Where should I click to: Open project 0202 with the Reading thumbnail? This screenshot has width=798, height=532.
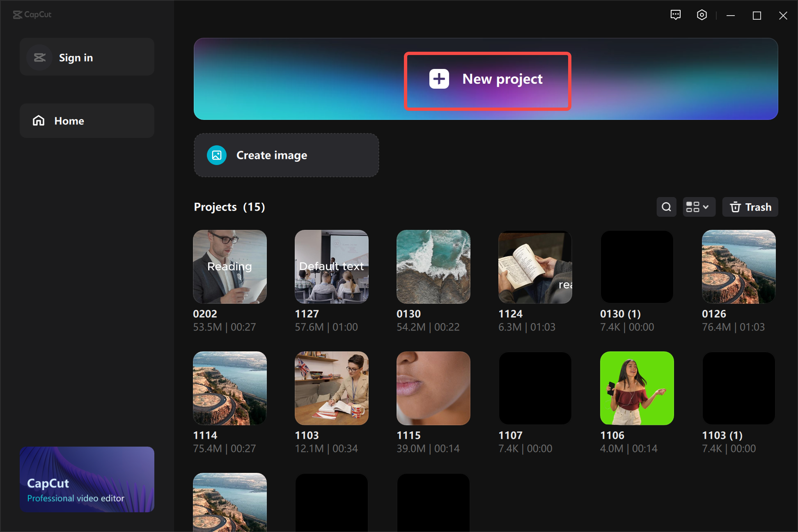point(229,267)
